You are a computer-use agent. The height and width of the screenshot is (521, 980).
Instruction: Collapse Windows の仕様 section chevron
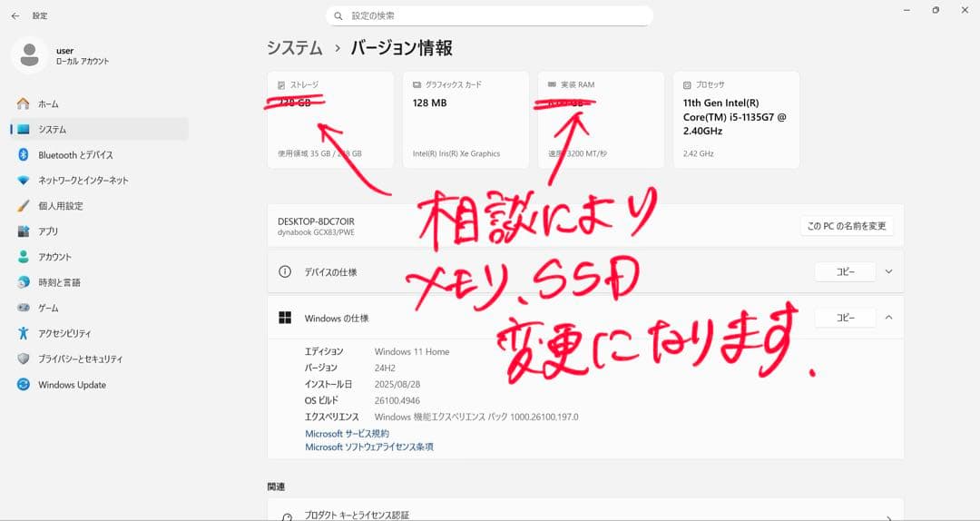tap(888, 318)
